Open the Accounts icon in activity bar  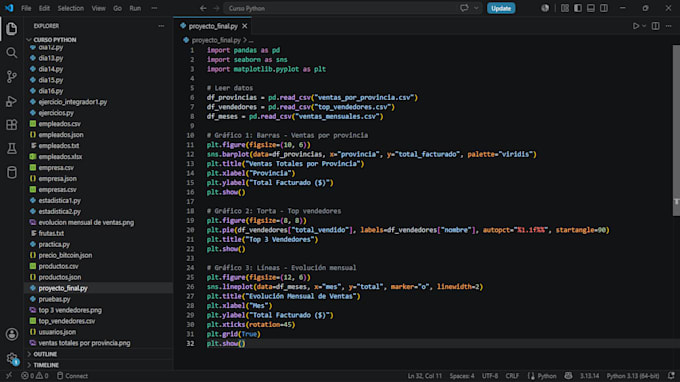pos(12,334)
